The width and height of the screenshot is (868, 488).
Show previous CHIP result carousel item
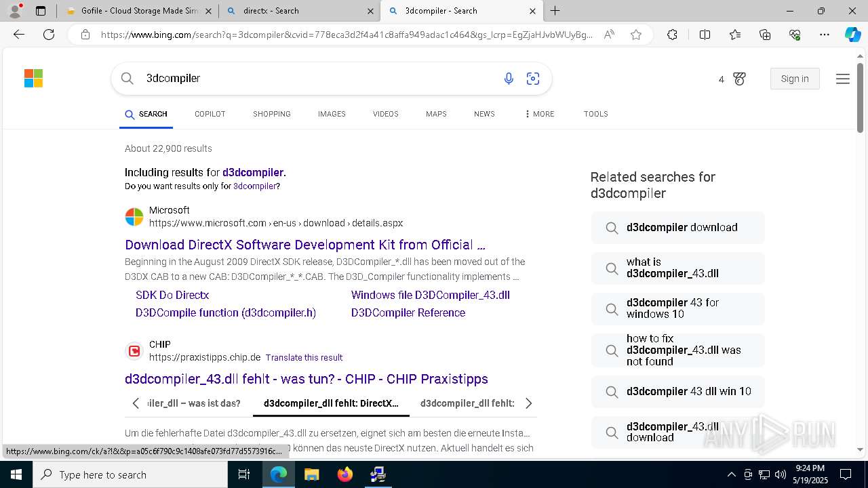point(136,403)
